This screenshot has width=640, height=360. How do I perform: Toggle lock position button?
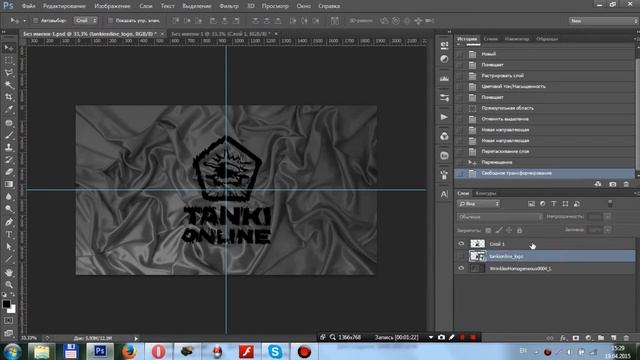pos(509,230)
